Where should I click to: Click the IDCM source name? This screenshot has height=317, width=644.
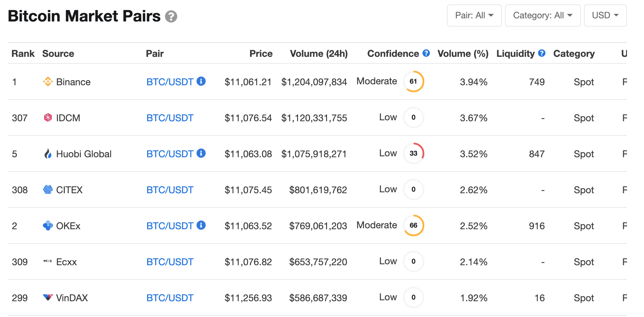tap(68, 118)
